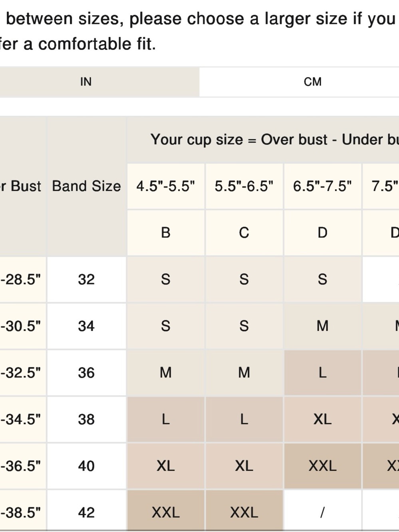Click band size 40 cell
Image resolution: width=399 pixels, height=532 pixels.
[86, 466]
